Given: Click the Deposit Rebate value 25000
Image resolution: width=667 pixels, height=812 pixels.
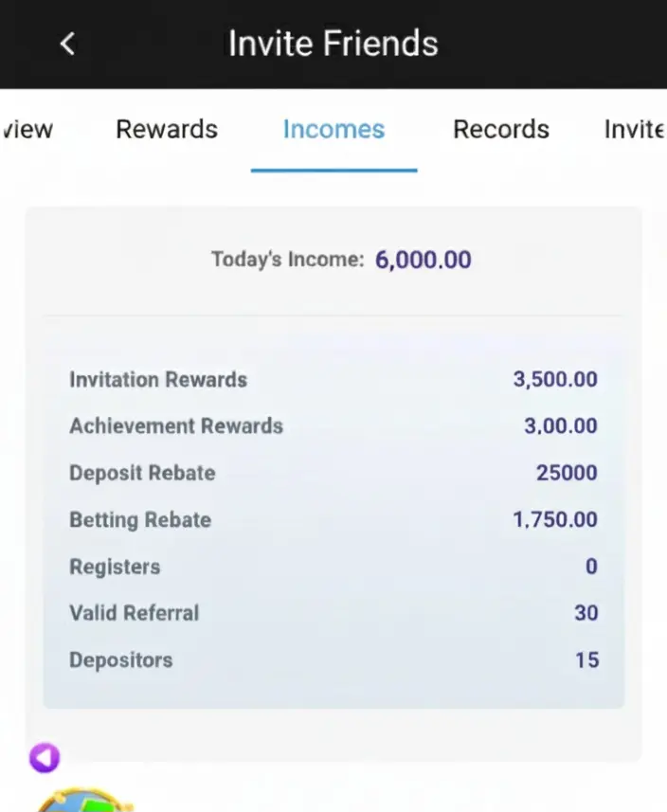Looking at the screenshot, I should 567,472.
